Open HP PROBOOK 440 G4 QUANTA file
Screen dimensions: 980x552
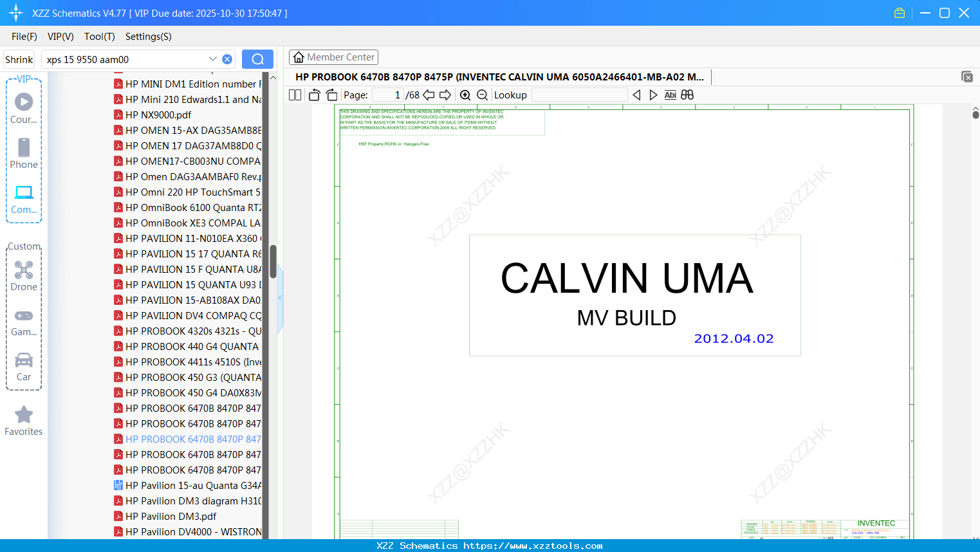tap(187, 346)
